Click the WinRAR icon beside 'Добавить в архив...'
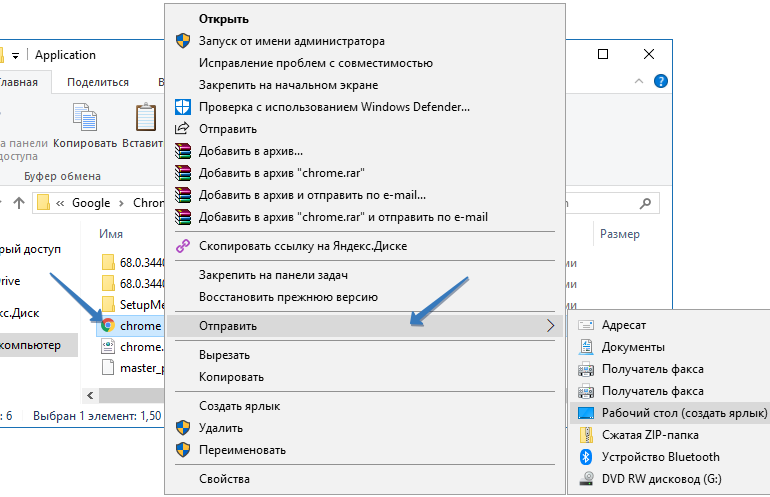This screenshot has height=497, width=770. [x=182, y=151]
